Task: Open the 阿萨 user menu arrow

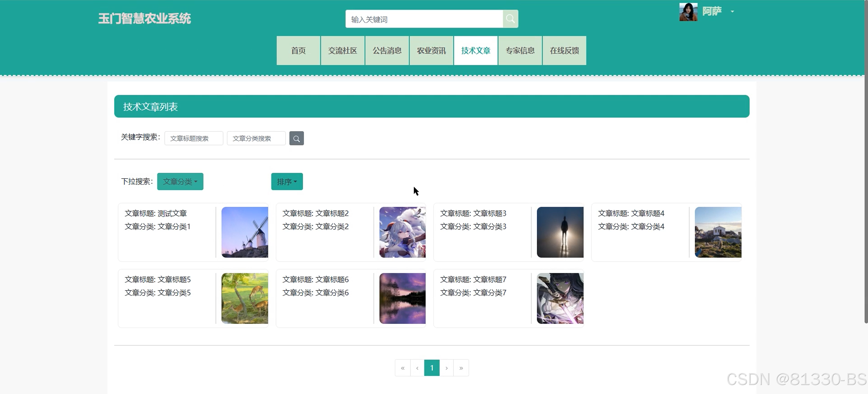Action: pos(732,11)
